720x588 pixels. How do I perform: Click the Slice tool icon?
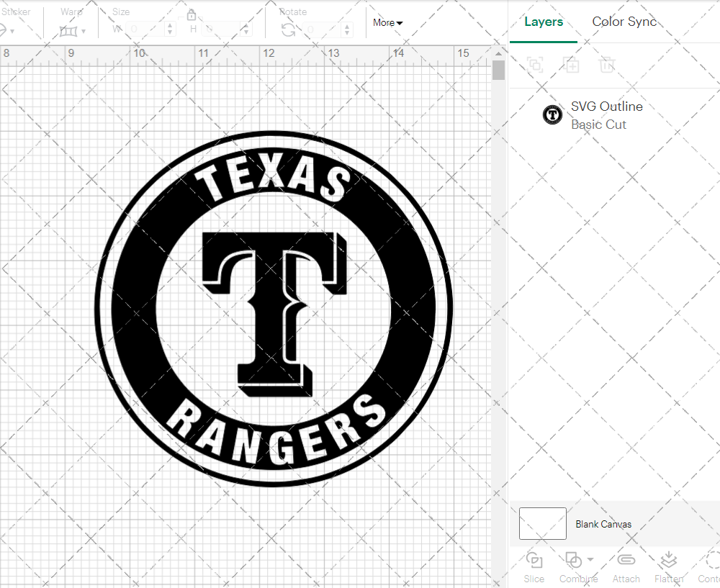tap(534, 560)
